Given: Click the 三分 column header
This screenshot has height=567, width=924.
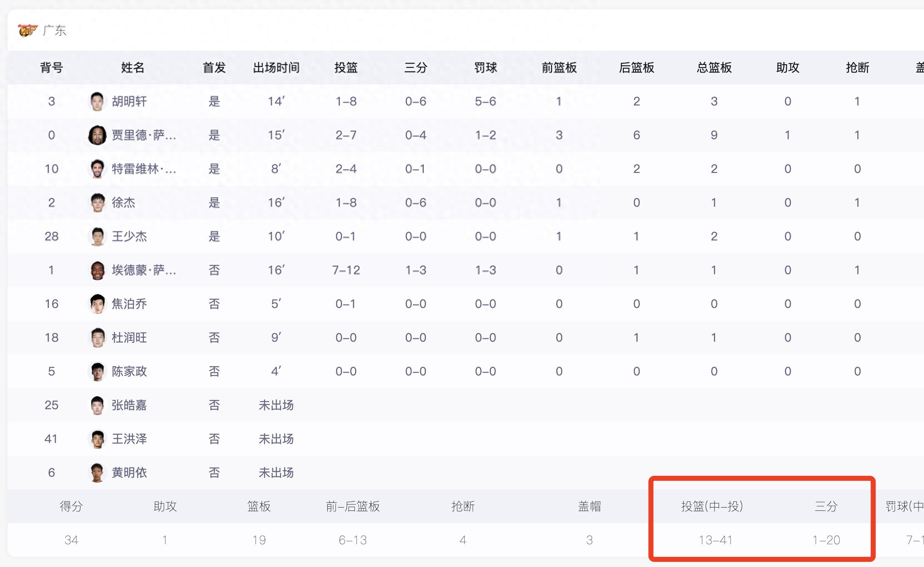Looking at the screenshot, I should [x=416, y=67].
